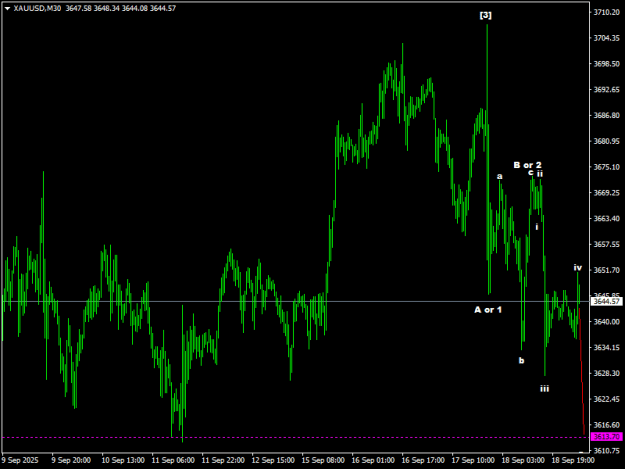Select the 'iii' wave label
The image size is (625, 469).
tap(544, 388)
